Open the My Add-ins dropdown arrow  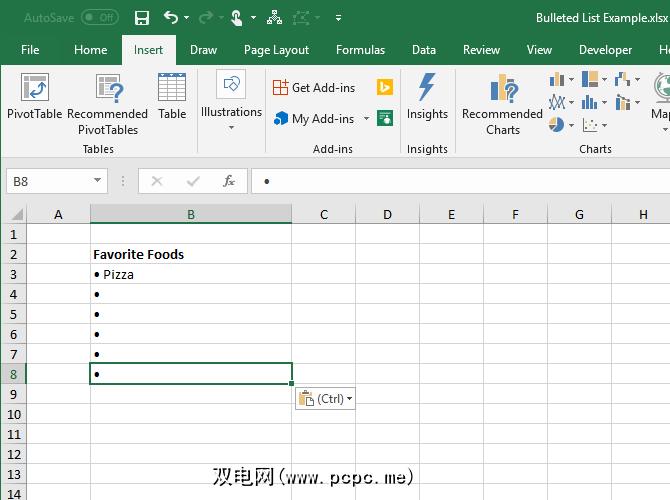point(366,119)
